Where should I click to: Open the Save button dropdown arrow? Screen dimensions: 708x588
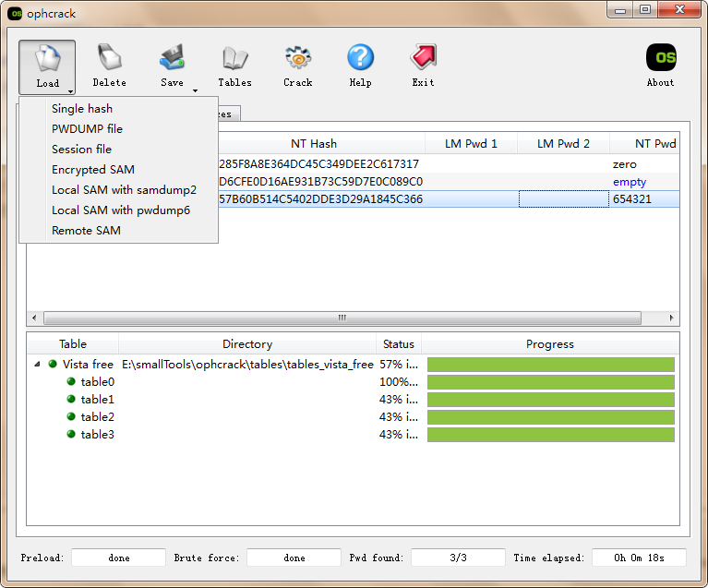(195, 90)
